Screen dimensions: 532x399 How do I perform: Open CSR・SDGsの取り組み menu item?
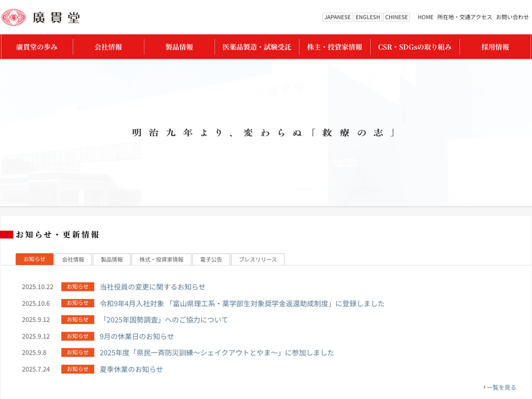(x=415, y=47)
